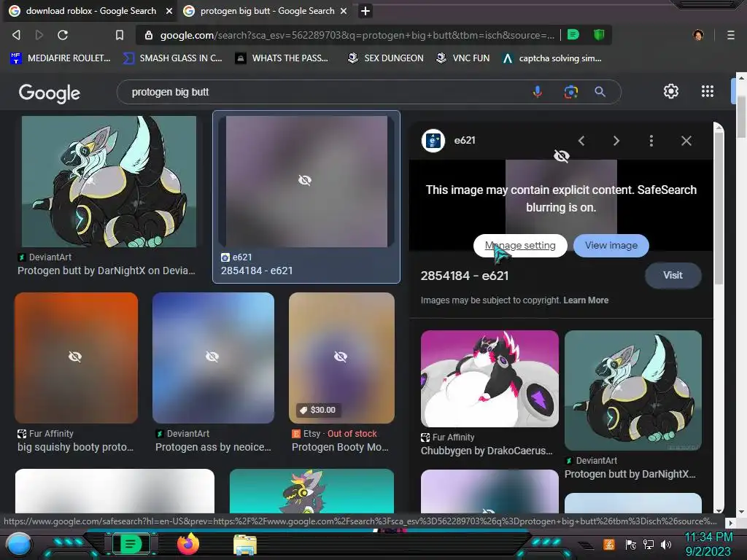The height and width of the screenshot is (560, 747).
Task: Open blurred Etsy $30.00 result
Action: [341, 357]
